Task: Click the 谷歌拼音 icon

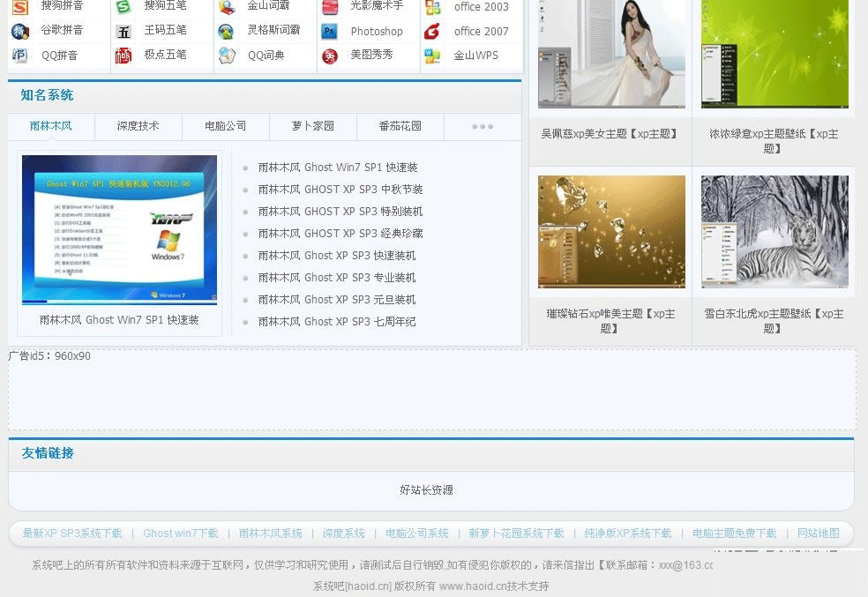Action: (x=20, y=31)
